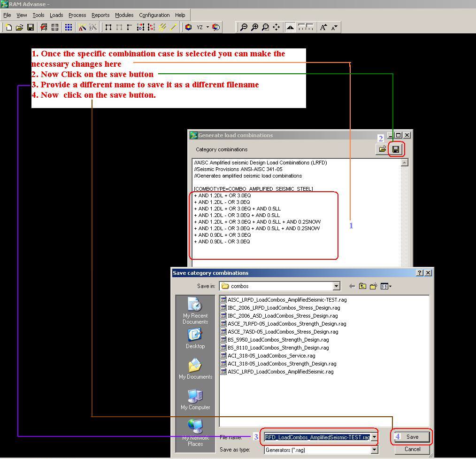The image size is (476, 459).
Task: Click save disk icon in Generate load combinations
Action: (396, 149)
